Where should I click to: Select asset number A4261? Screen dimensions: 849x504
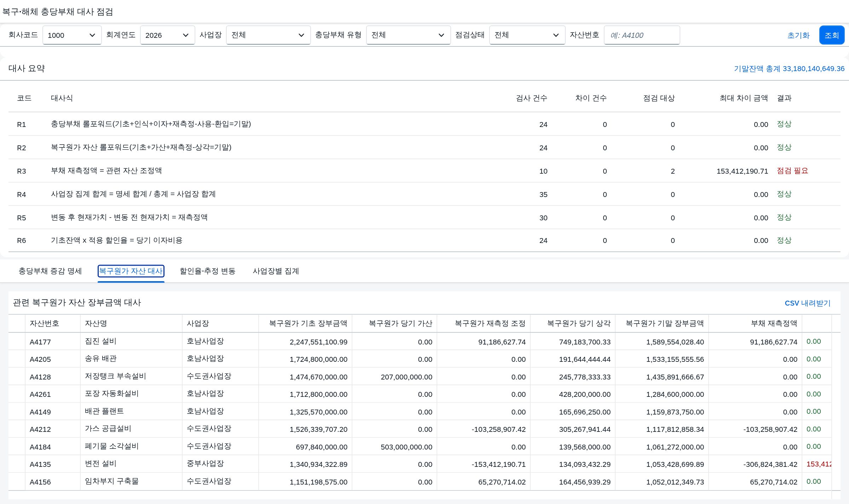tap(40, 394)
